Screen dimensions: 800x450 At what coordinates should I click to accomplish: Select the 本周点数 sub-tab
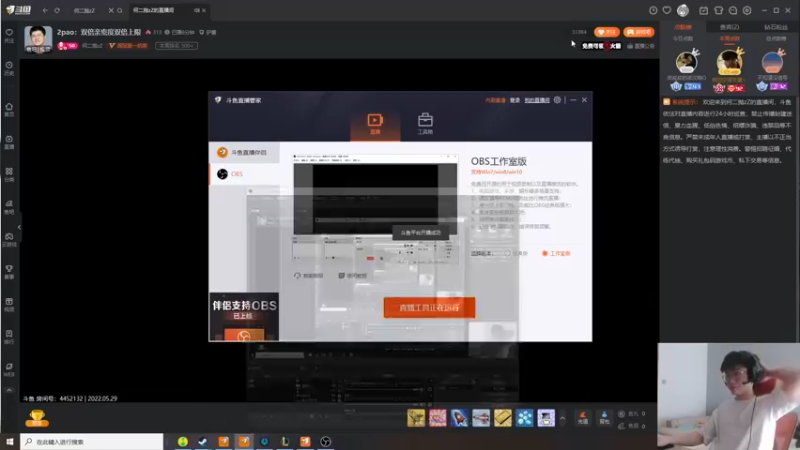tap(730, 39)
